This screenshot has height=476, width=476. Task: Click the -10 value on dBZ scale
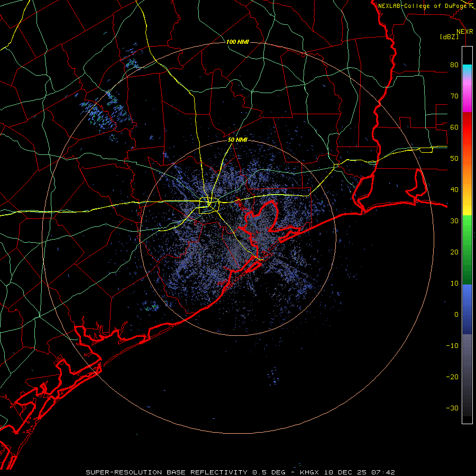tap(452, 346)
